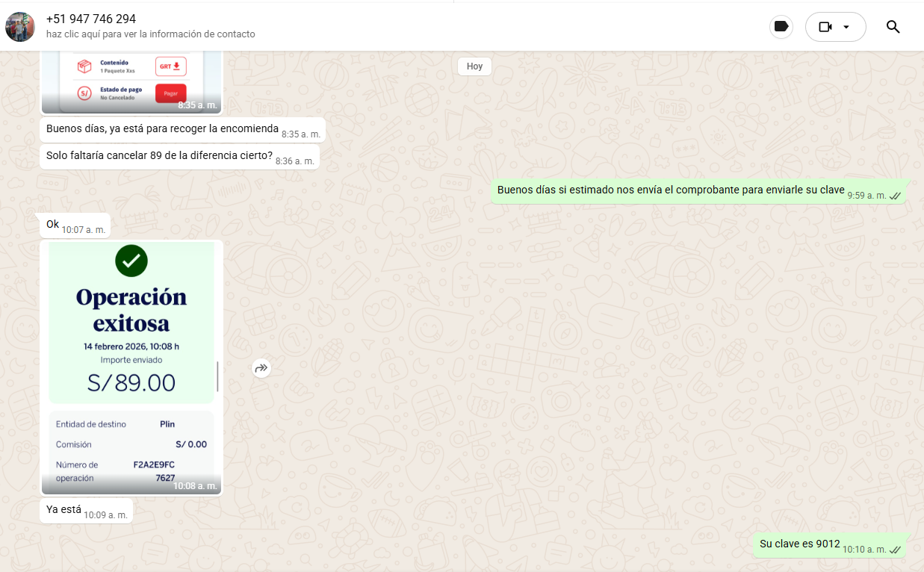
Task: Open contact info via +51 947 746 294
Action: (91, 19)
